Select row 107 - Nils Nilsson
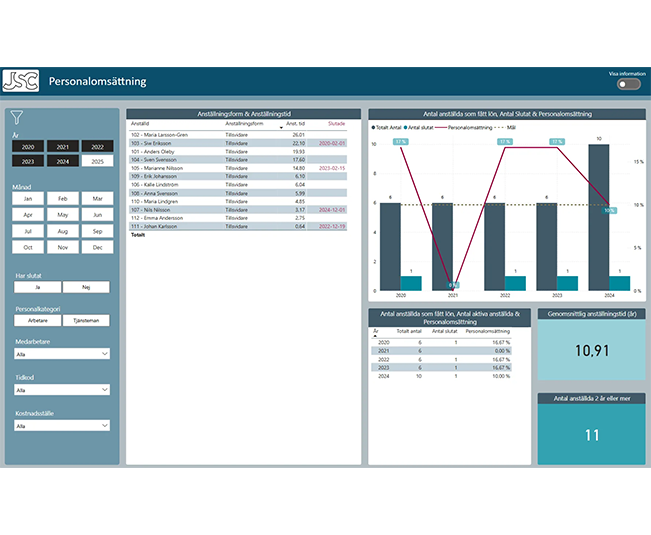This screenshot has height=535, width=651. (238, 210)
